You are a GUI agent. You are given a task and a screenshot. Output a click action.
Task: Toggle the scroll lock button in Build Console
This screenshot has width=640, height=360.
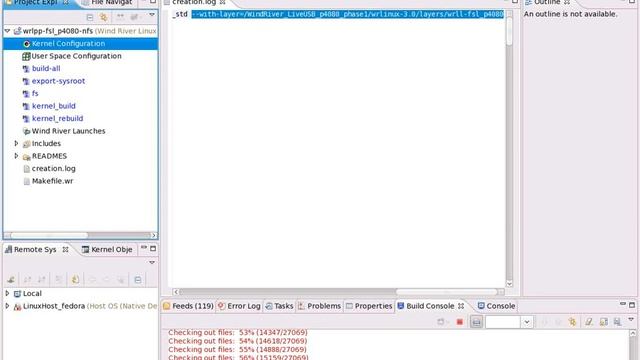(476, 322)
